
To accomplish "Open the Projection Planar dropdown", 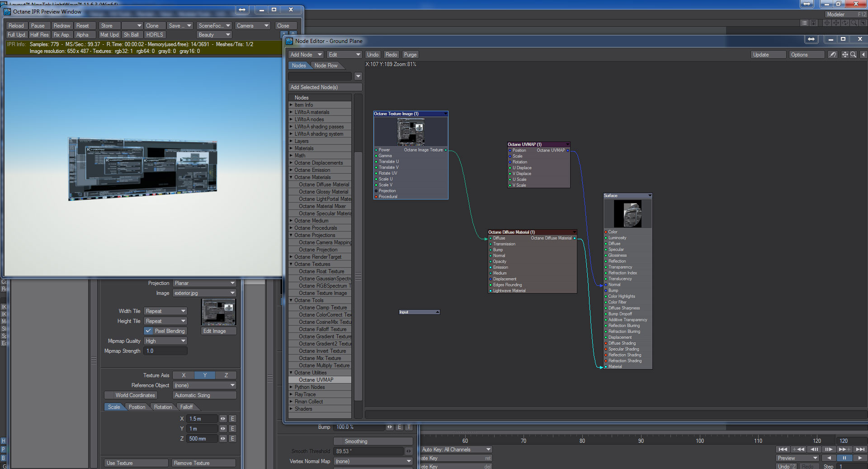I will (205, 283).
